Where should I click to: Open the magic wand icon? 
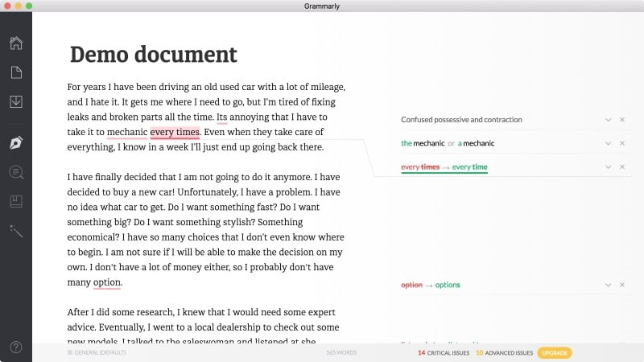click(x=16, y=231)
